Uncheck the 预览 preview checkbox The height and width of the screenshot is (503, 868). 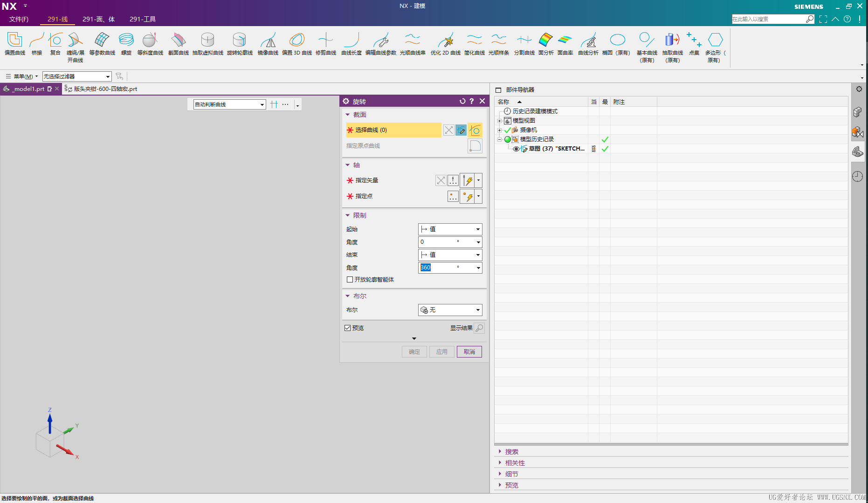coord(347,328)
